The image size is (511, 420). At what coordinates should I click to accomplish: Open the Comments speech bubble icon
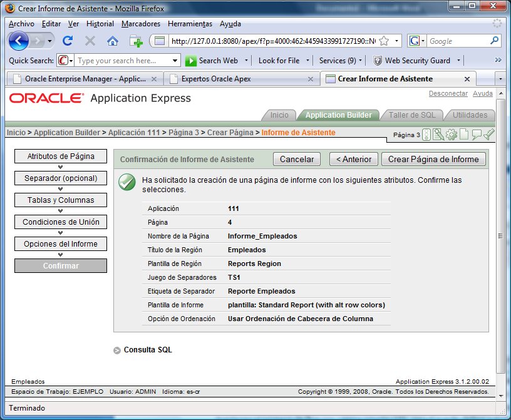point(477,135)
